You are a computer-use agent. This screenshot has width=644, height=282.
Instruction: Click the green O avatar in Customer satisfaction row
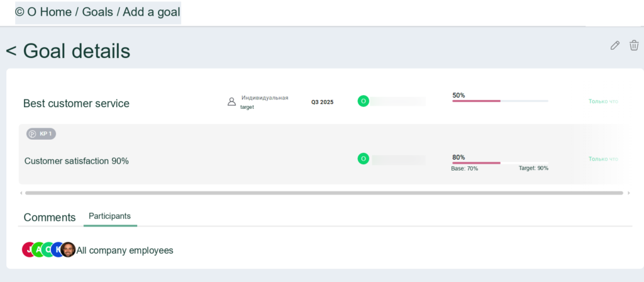(x=363, y=158)
